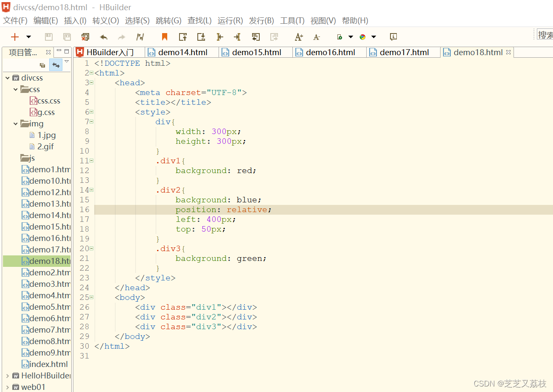The image size is (553, 392).
Task: Switch to the demo16.html tab
Action: click(x=330, y=52)
